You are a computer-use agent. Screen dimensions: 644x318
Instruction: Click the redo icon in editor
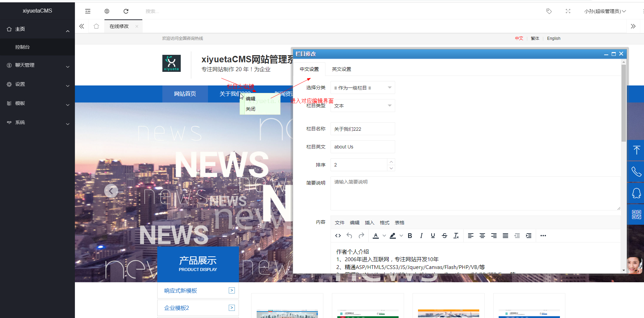tap(361, 236)
